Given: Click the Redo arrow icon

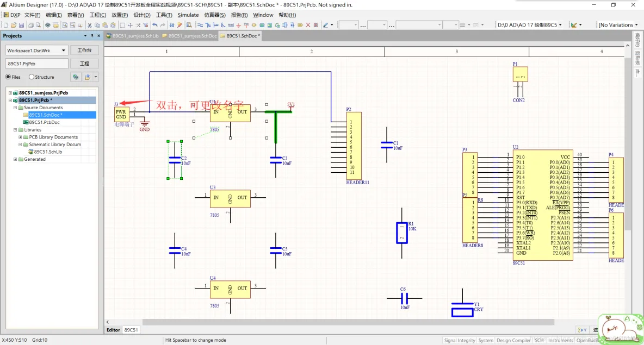Looking at the screenshot, I should pos(163,25).
